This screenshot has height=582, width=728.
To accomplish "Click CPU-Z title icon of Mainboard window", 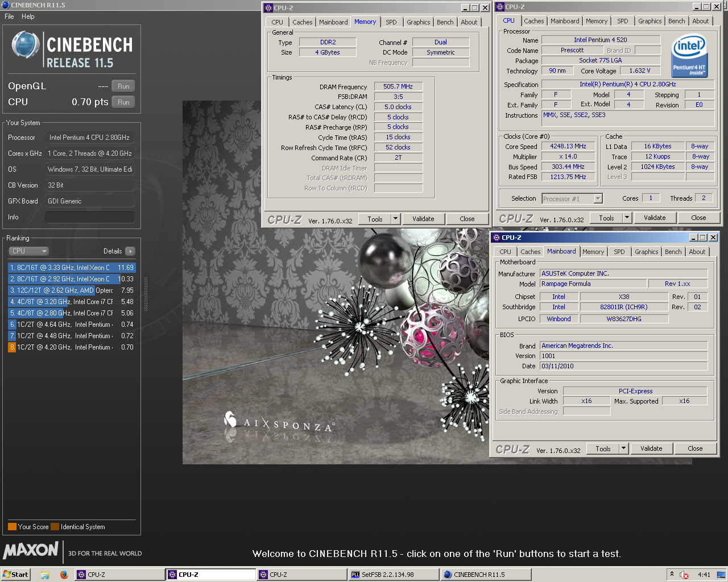I will tap(497, 238).
